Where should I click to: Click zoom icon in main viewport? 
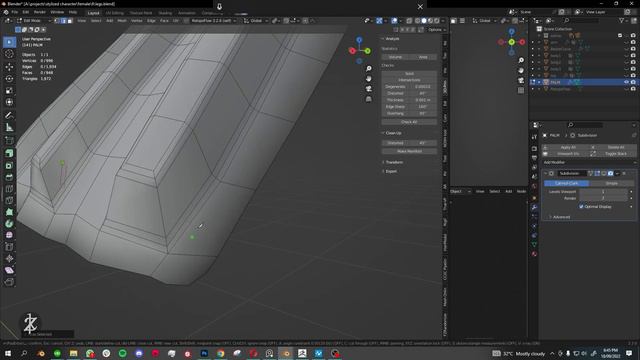pos(369,69)
